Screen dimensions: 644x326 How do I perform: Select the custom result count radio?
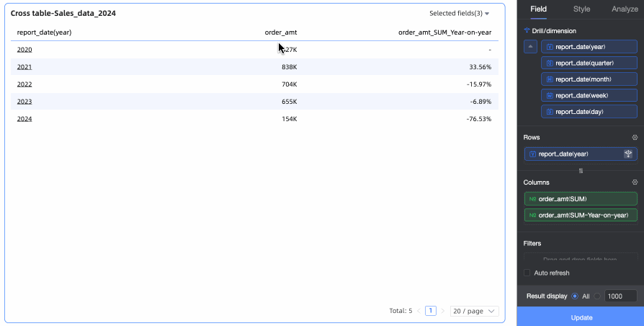click(x=597, y=296)
